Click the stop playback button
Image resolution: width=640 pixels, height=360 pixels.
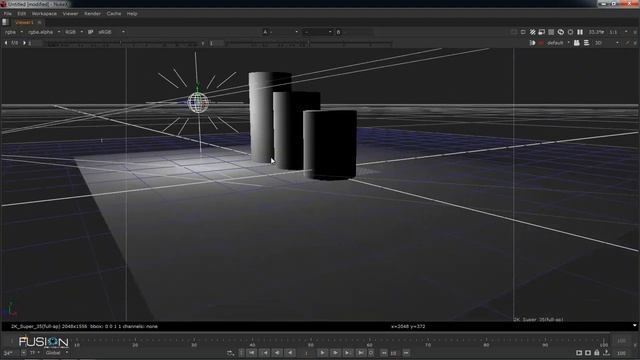coord(371,353)
